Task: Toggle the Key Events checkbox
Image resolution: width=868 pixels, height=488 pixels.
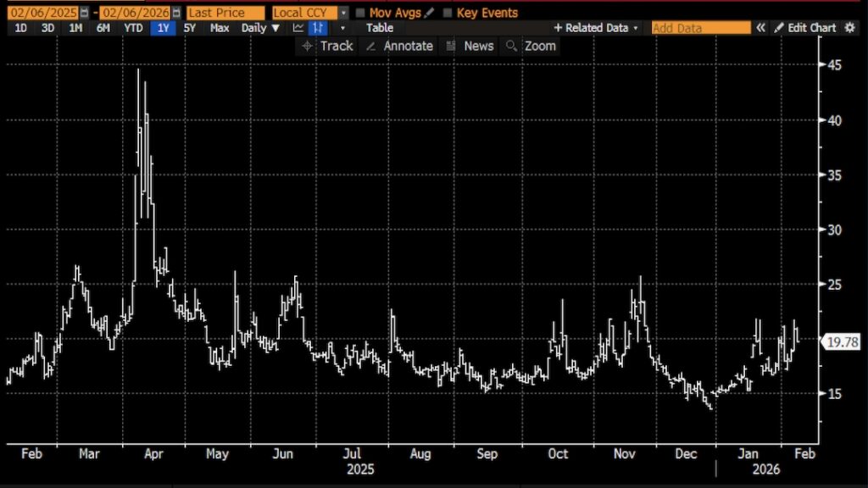Action: tap(448, 13)
